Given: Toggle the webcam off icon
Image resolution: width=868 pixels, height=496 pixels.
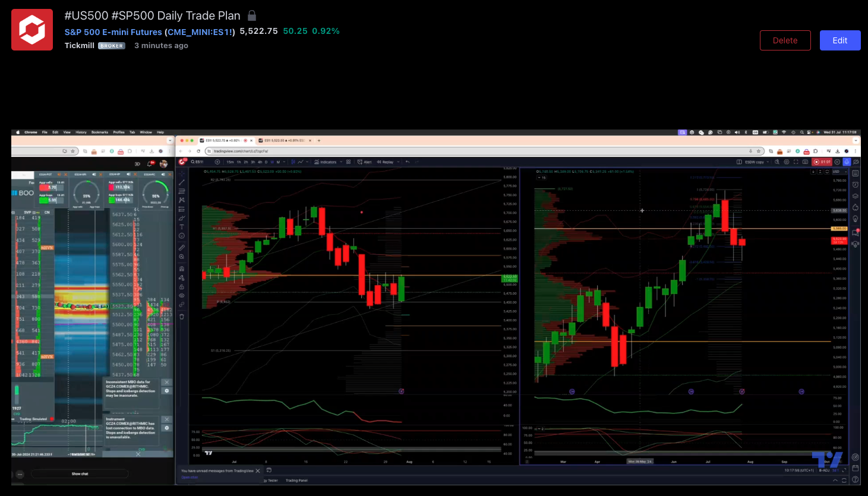Looking at the screenshot, I should [856, 162].
